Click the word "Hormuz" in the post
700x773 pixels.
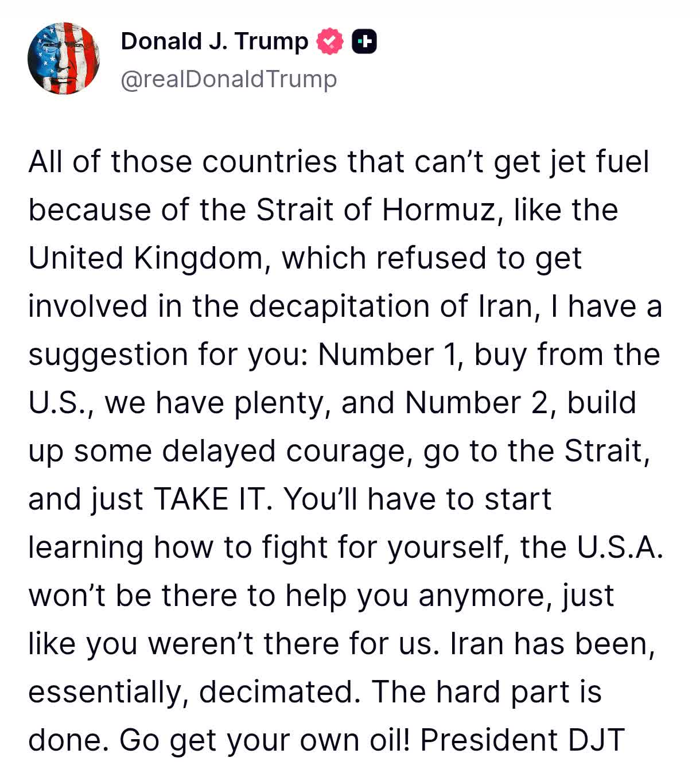(x=438, y=210)
